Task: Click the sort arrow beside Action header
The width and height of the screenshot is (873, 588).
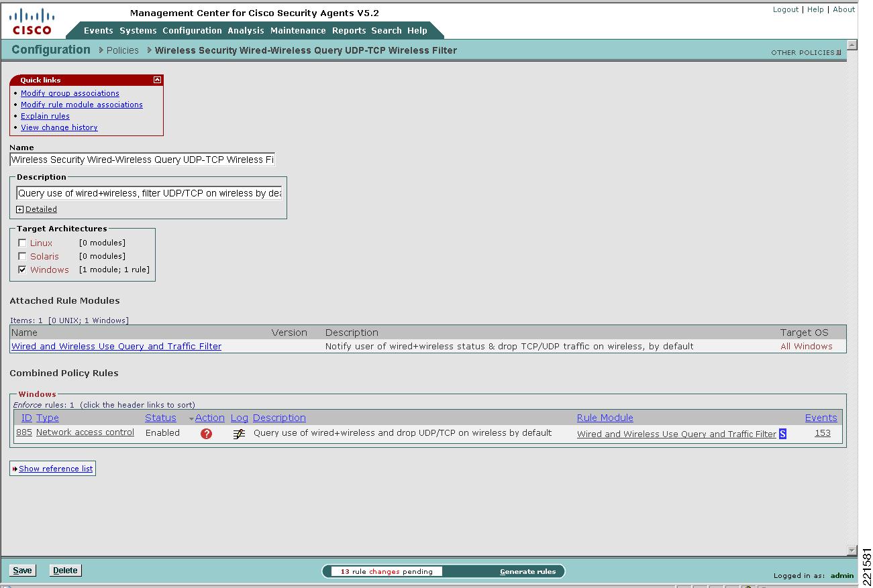Action: (x=191, y=419)
